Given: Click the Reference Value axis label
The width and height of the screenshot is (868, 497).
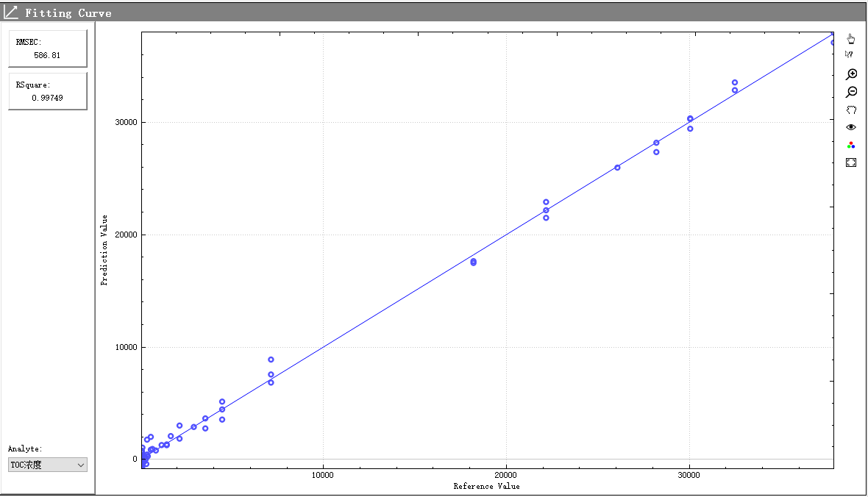Looking at the screenshot, I should pos(486,486).
